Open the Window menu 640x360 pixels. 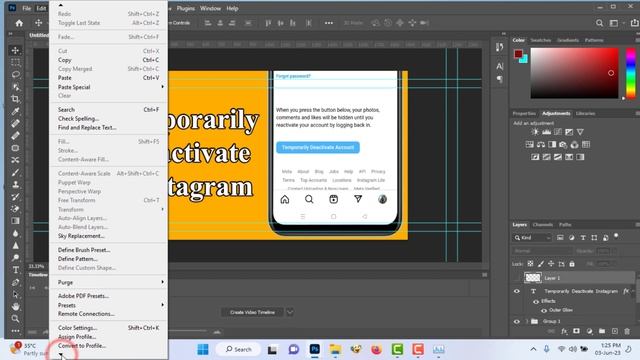[210, 8]
